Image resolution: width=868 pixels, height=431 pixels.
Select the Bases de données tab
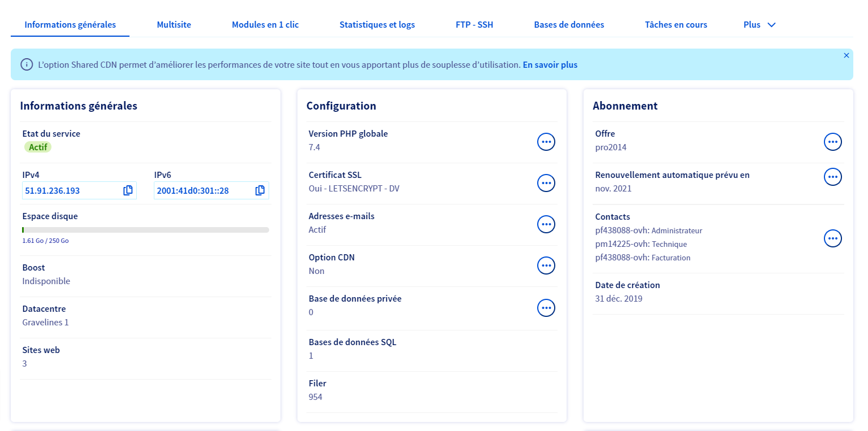tap(569, 25)
